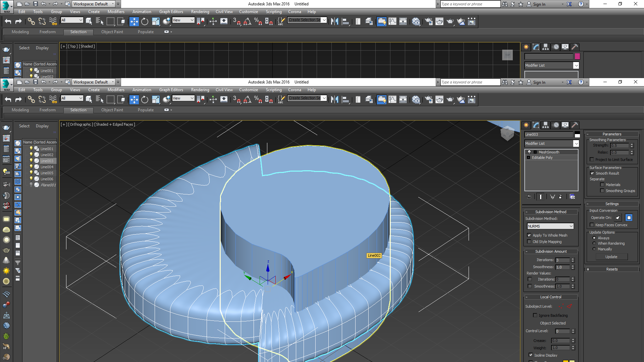Viewport: 644px width, 362px height.
Task: Choose Rectangular Selection Region in front toolbar
Action: tap(110, 100)
